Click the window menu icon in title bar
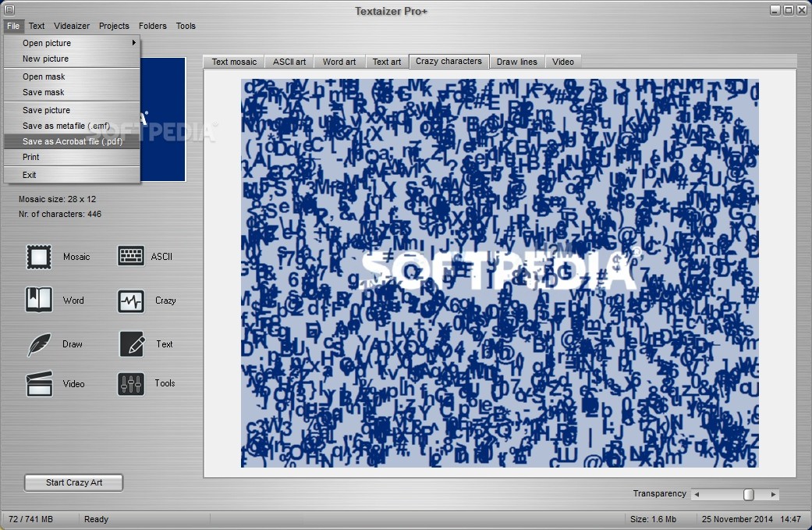812x530 pixels. coord(9,9)
